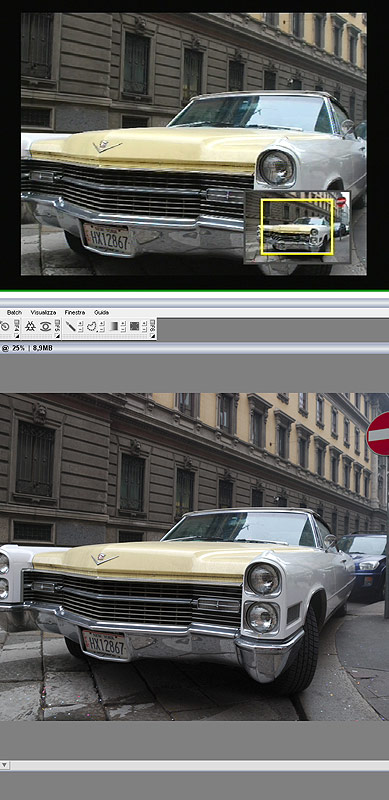The width and height of the screenshot is (389, 800).
Task: Open the Batch menu
Action: 14,312
